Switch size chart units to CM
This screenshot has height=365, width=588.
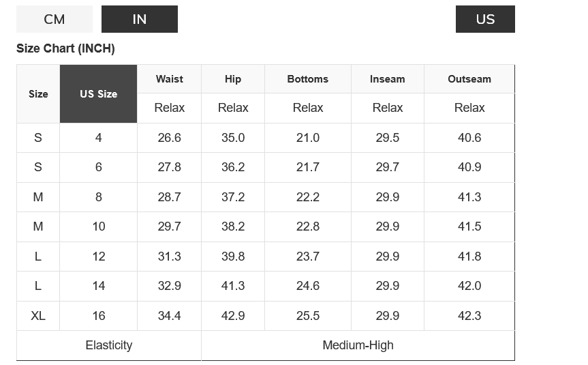[55, 19]
